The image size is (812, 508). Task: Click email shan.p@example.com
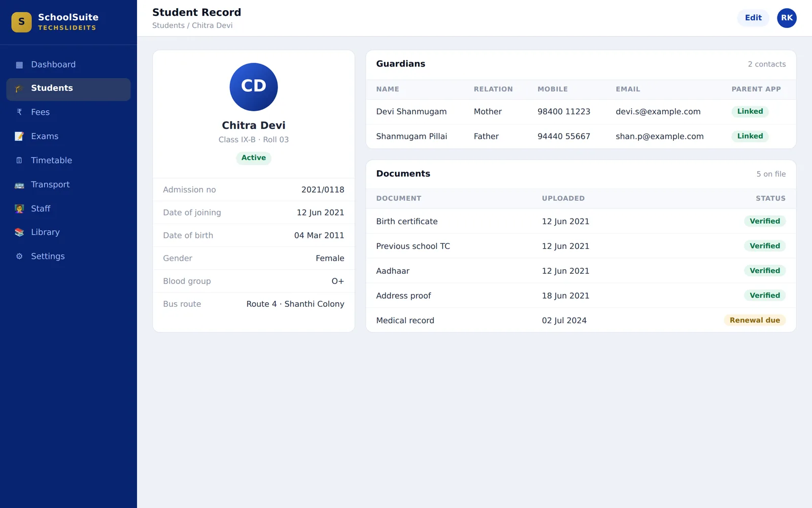coord(660,136)
